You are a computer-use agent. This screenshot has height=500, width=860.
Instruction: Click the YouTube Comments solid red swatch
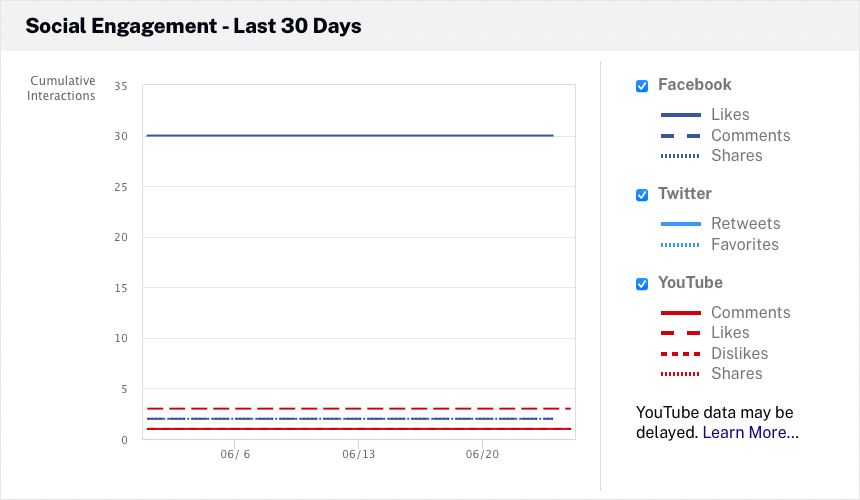680,313
